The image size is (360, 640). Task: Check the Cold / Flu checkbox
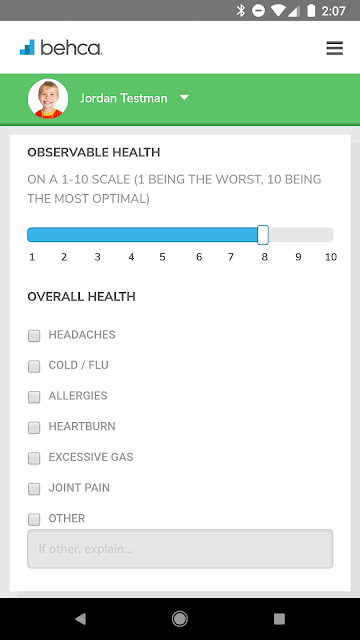[x=34, y=367]
